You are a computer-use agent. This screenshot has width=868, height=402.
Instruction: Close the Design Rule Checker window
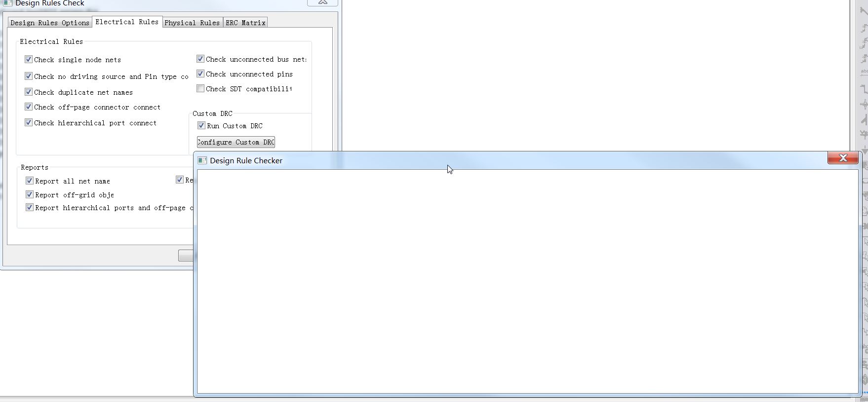842,158
